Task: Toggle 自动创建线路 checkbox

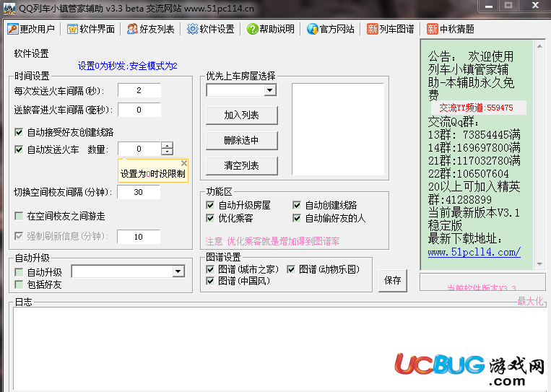Action: (297, 205)
